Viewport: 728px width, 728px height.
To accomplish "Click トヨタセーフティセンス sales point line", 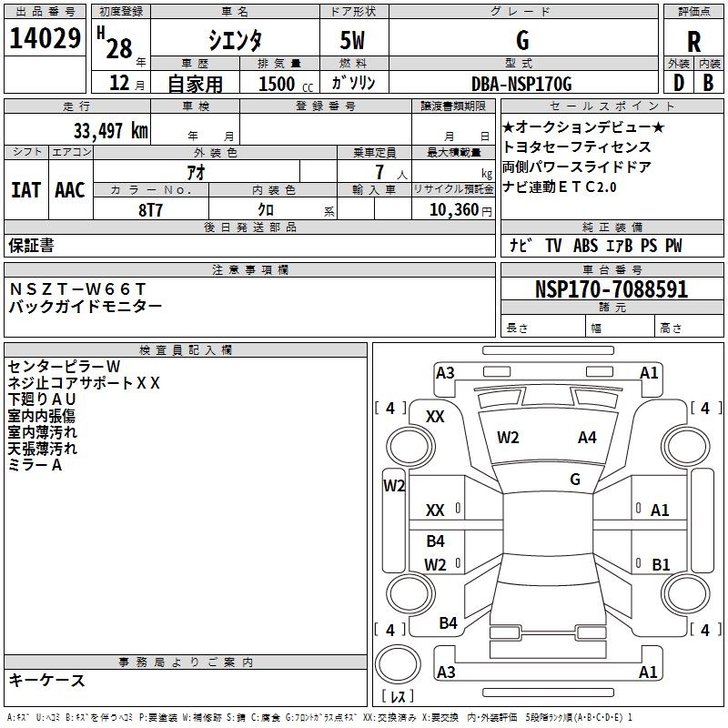I will click(x=577, y=147).
